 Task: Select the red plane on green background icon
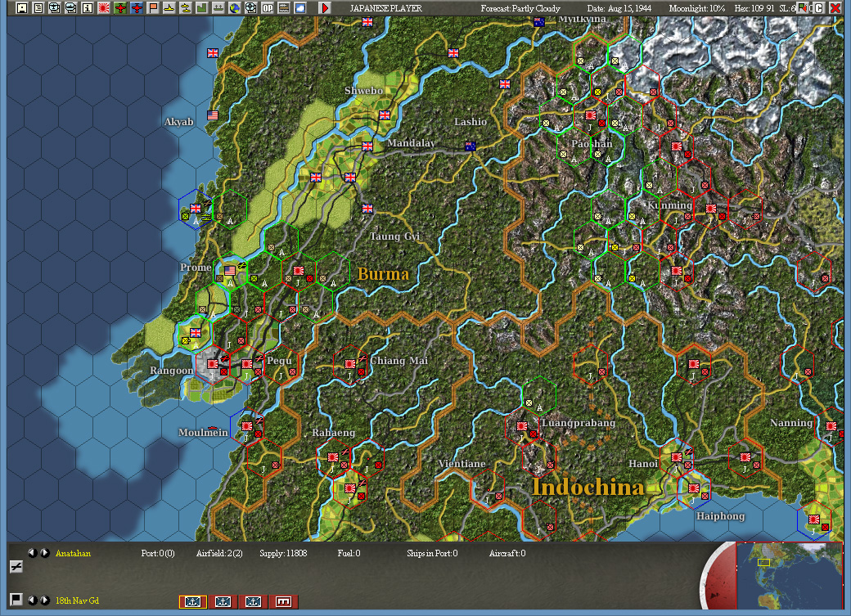120,8
